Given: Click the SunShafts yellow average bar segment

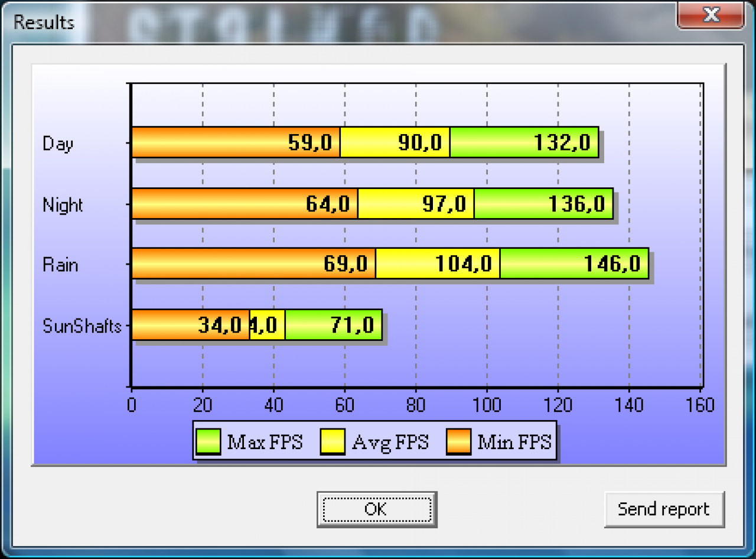Looking at the screenshot, I should [x=268, y=324].
